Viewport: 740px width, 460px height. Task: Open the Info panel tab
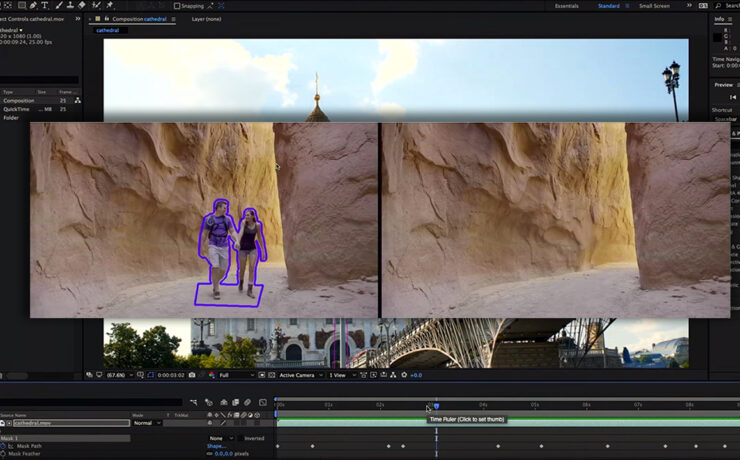[719, 19]
